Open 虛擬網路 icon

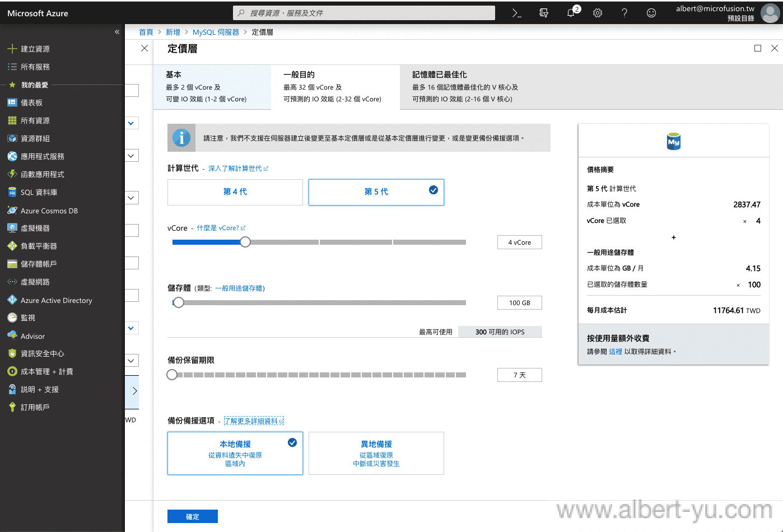[x=12, y=282]
